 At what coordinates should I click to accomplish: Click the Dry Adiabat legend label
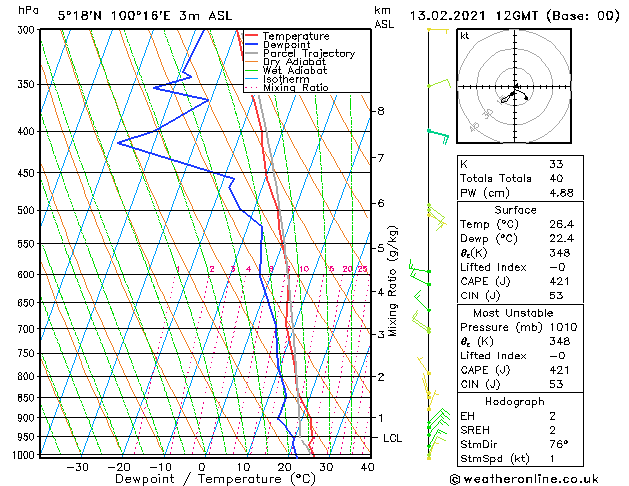[x=294, y=62]
